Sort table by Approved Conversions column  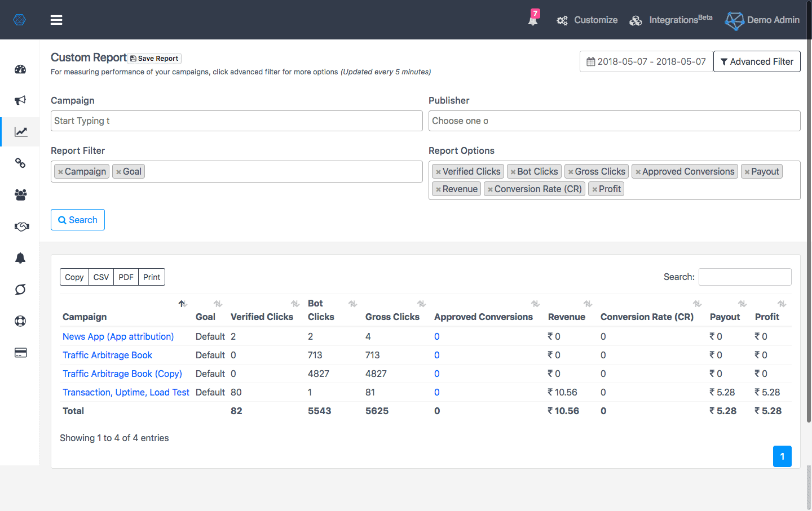(488, 310)
